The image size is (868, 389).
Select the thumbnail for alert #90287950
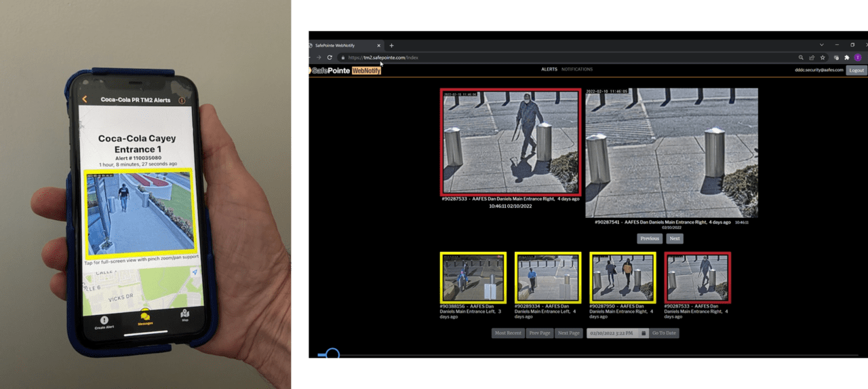click(623, 278)
